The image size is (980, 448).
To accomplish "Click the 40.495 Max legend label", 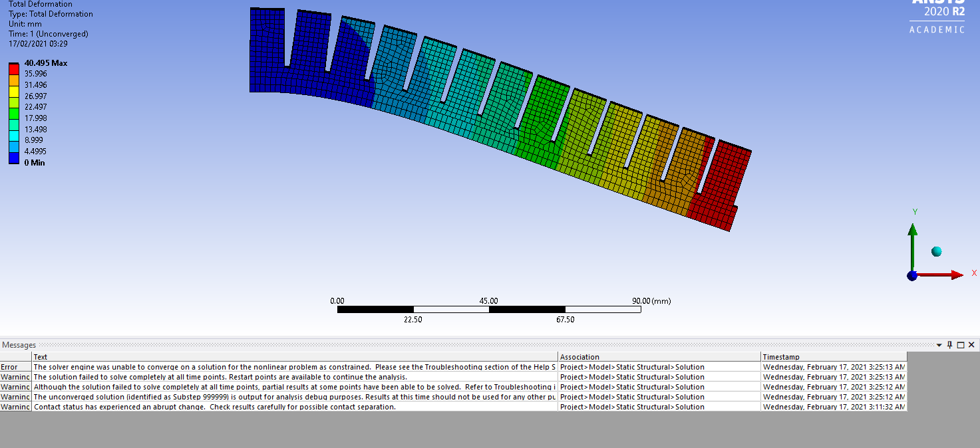I will tap(46, 63).
